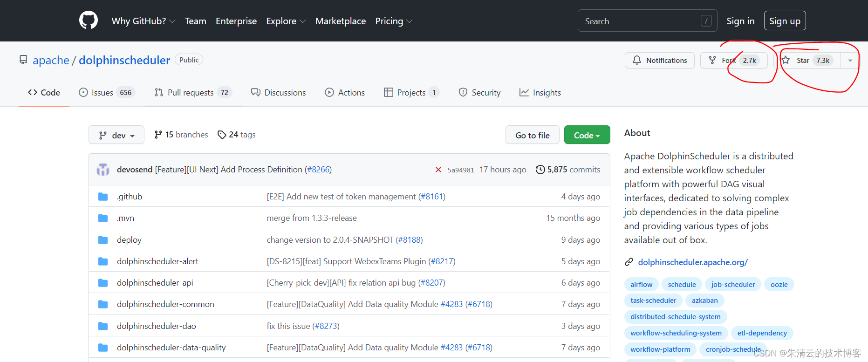Switch to the Discussions tab
868x362 pixels.
(279, 93)
